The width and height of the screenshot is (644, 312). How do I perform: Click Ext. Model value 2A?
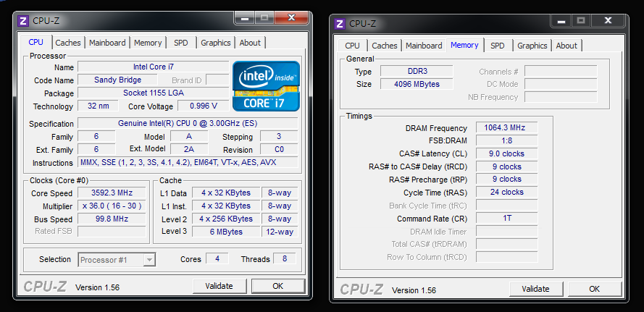[189, 149]
